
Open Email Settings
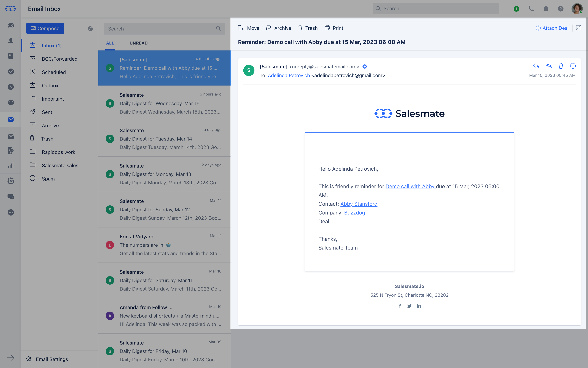click(x=47, y=359)
